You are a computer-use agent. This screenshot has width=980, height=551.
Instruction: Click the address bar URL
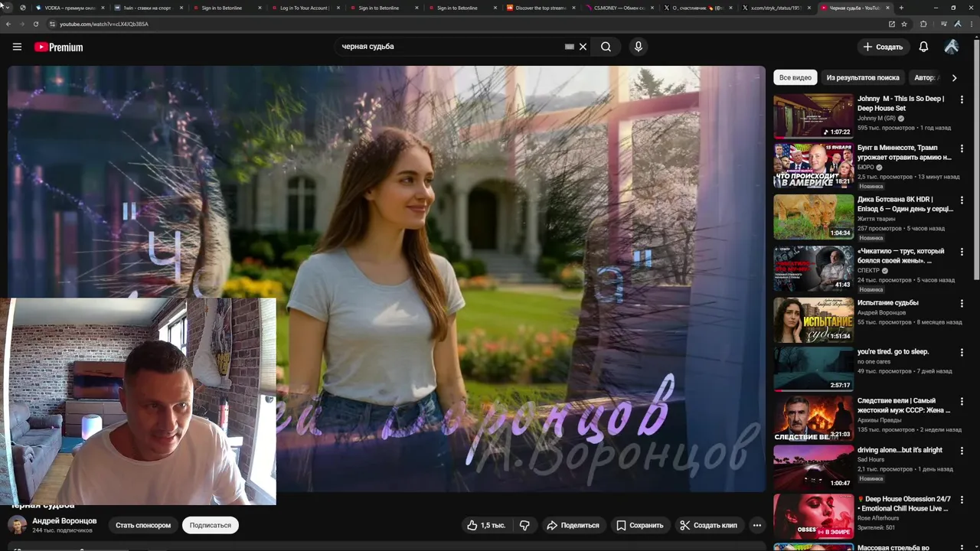pos(104,24)
